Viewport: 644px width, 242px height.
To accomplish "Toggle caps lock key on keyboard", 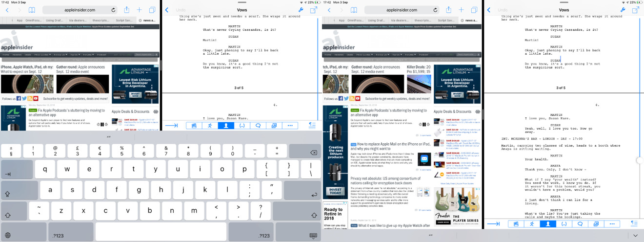I will [19, 191].
